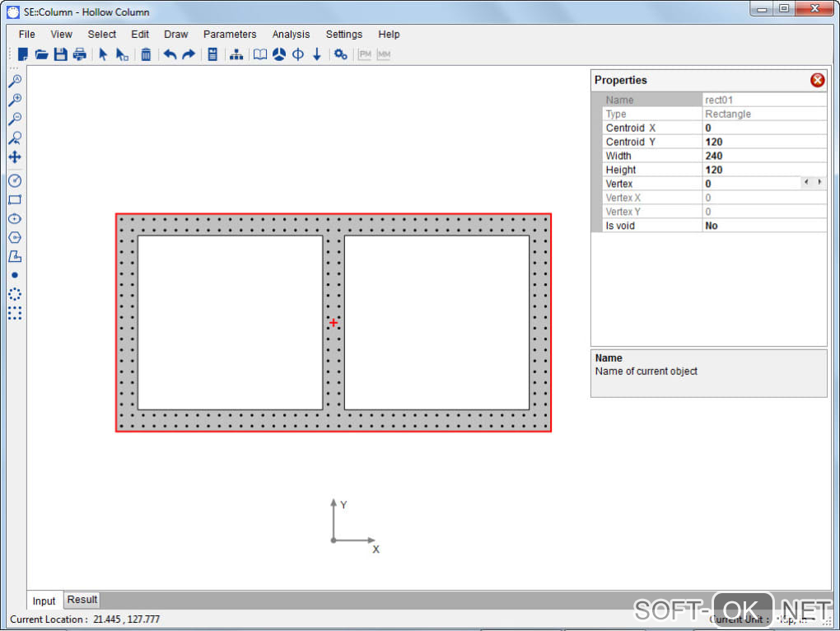Click the Name value rect01
Viewport: 840px width, 631px height.
coord(764,100)
